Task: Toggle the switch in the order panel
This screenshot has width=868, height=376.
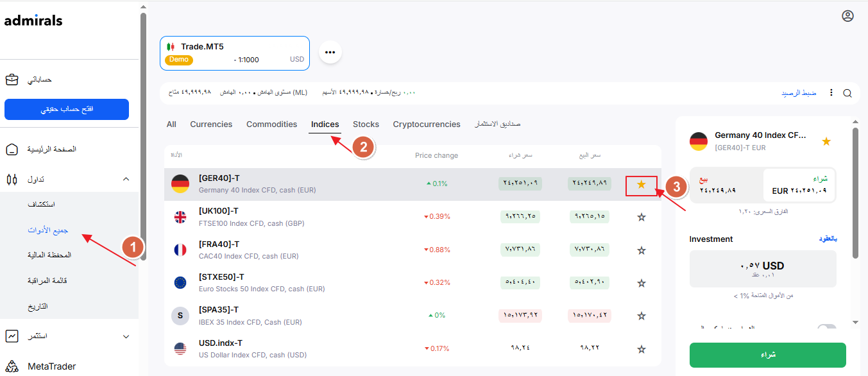Action: coord(826,328)
